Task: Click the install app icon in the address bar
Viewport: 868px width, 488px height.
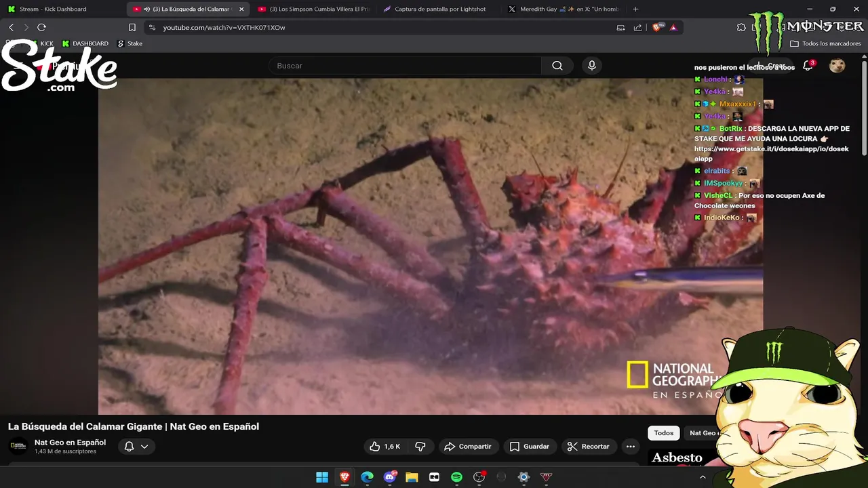Action: [620, 27]
